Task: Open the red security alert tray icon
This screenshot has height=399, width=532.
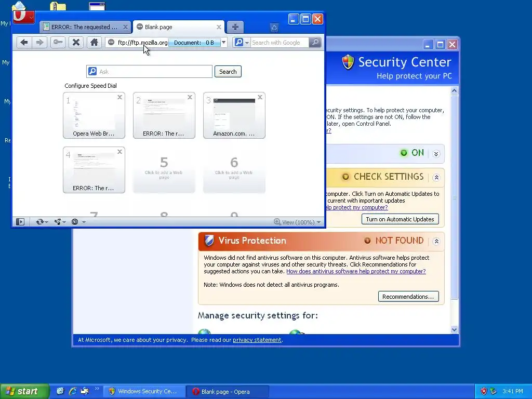Action: (484, 391)
